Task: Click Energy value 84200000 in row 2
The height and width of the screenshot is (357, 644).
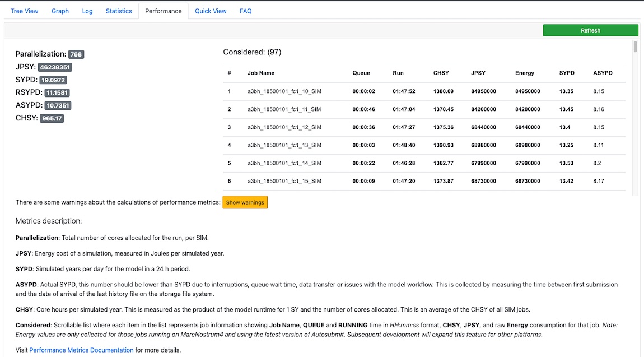Action: 528,109
